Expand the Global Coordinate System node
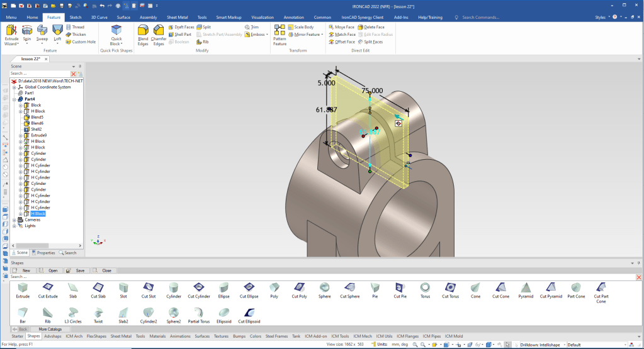 [x=14, y=87]
